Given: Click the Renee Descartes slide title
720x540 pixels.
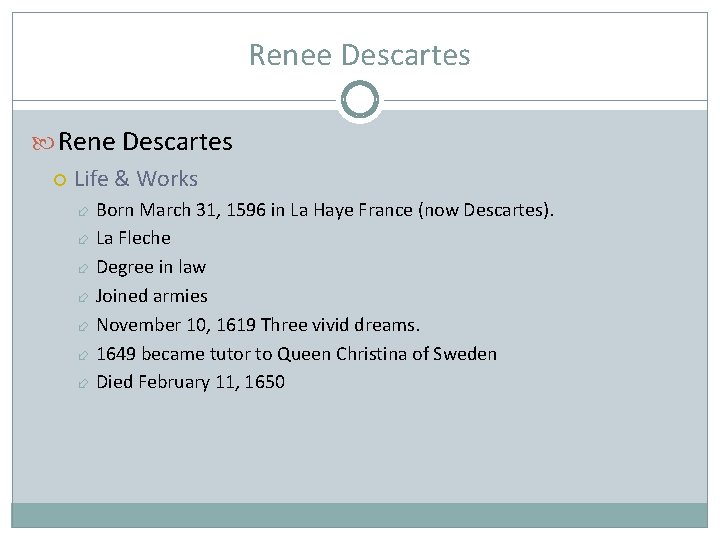Looking at the screenshot, I should click(x=360, y=55).
